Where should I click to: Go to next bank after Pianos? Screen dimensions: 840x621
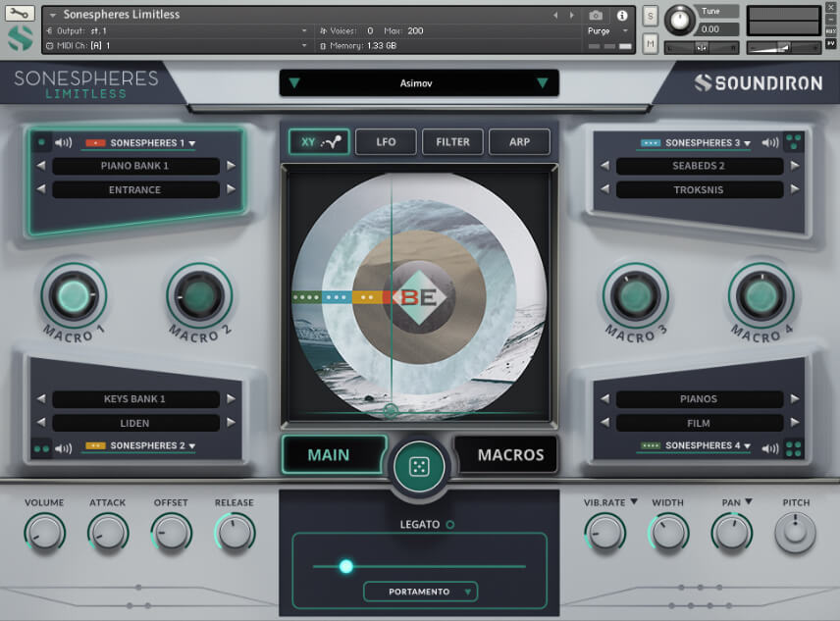point(795,399)
